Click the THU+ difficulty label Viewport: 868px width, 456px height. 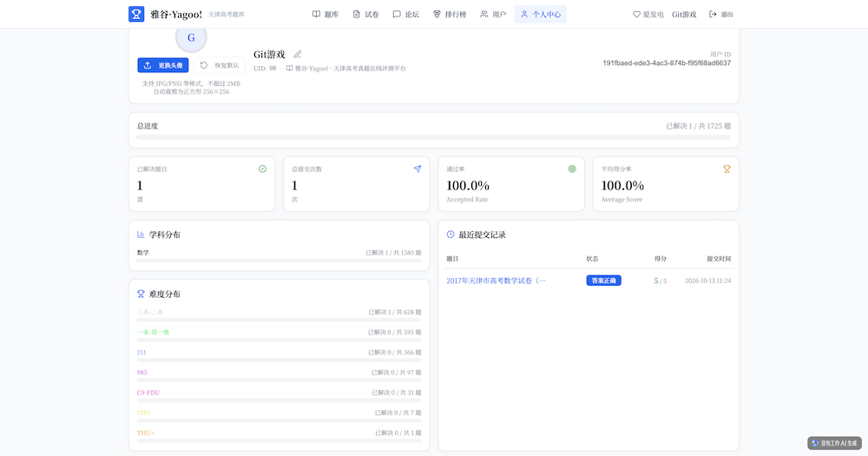(146, 433)
